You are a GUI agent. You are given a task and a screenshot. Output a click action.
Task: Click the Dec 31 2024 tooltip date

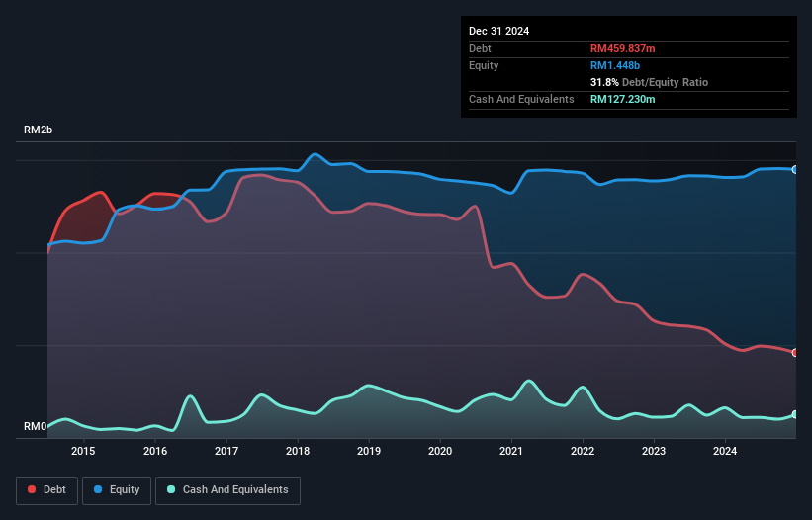click(x=498, y=31)
